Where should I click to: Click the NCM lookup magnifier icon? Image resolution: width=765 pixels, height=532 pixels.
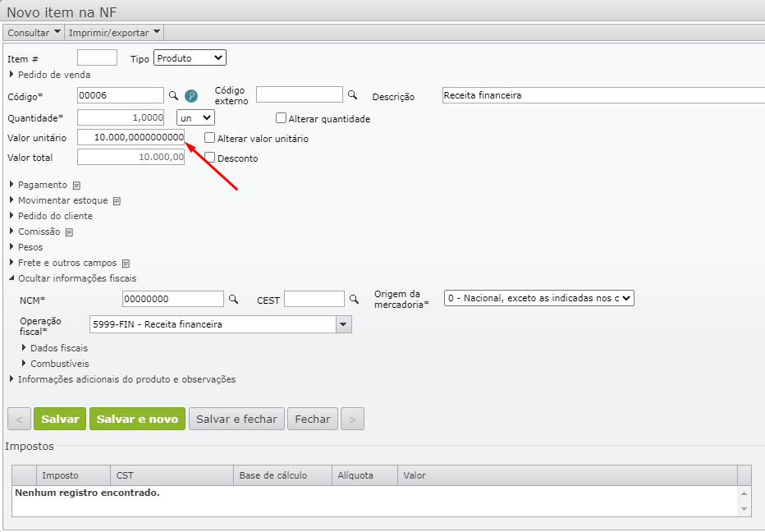tap(233, 299)
